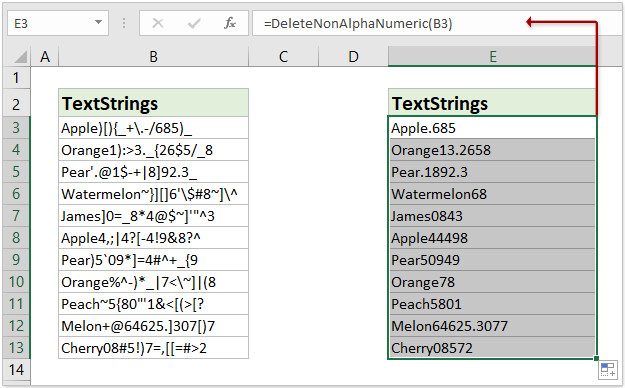Confirm the formula with the checkmark icon
The width and height of the screenshot is (625, 388).
tap(194, 24)
